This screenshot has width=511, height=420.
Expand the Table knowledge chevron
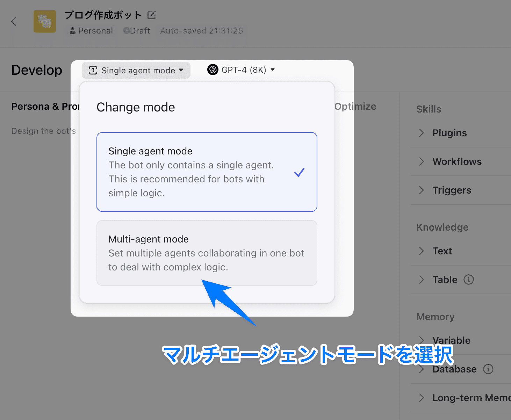(422, 280)
